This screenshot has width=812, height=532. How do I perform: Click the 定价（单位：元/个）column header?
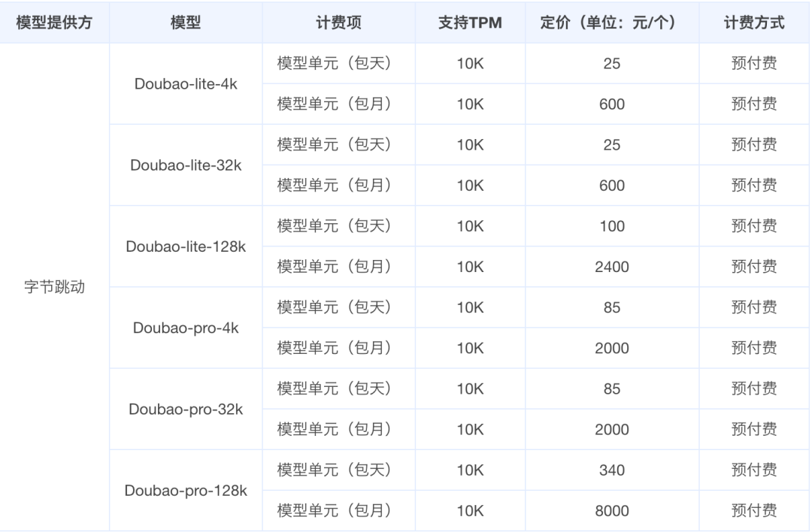[x=611, y=23]
